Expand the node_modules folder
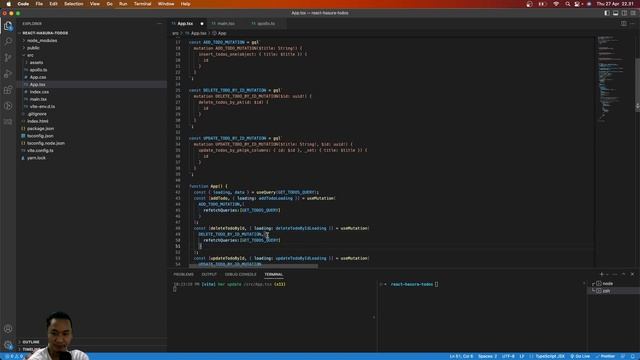Screen dimensions: 640x360 [x=42, y=40]
